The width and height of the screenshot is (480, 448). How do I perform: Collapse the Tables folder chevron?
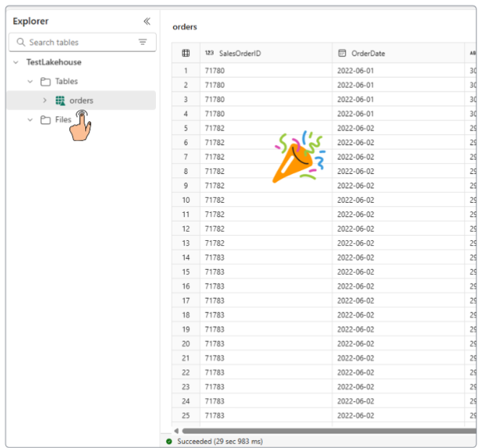(30, 82)
